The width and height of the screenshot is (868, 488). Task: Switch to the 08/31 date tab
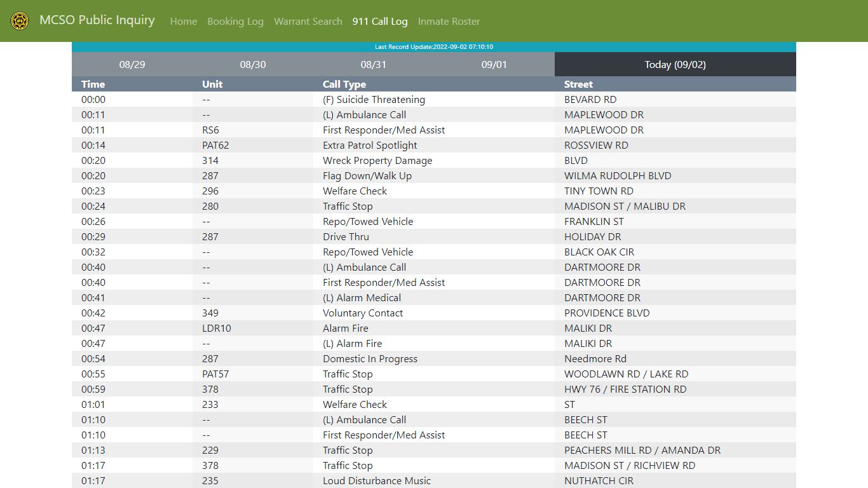coord(374,64)
